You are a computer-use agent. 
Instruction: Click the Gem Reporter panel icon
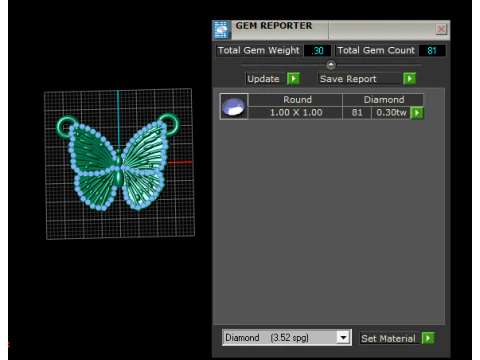221,30
